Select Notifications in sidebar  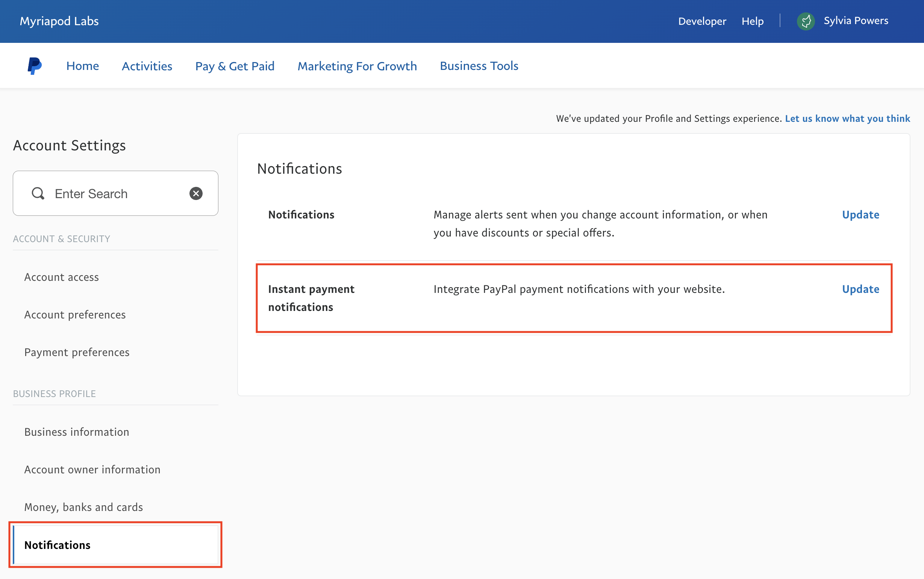click(x=116, y=544)
